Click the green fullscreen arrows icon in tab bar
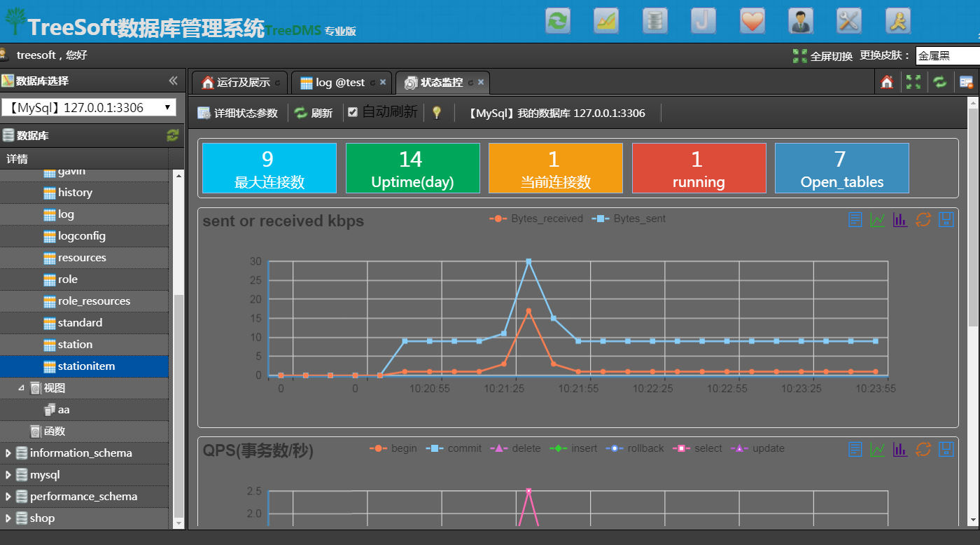 point(913,83)
